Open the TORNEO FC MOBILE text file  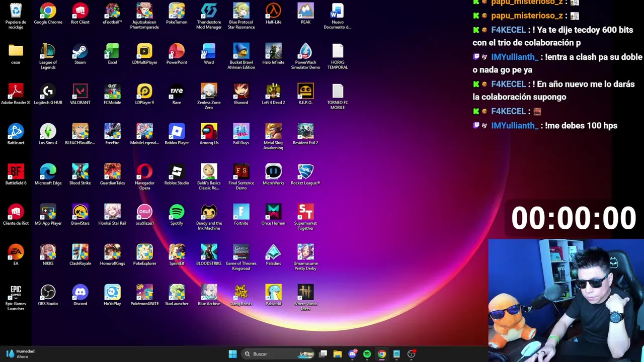pos(338,97)
